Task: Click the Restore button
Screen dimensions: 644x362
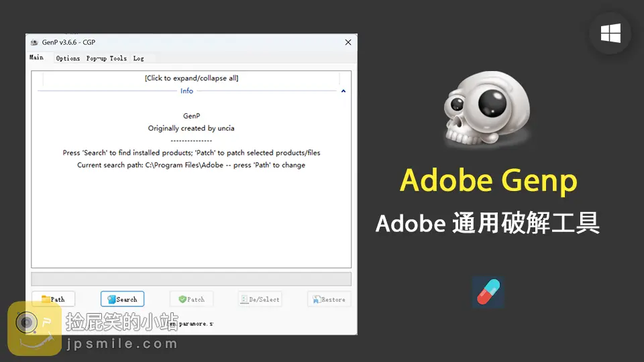Action: (x=329, y=299)
